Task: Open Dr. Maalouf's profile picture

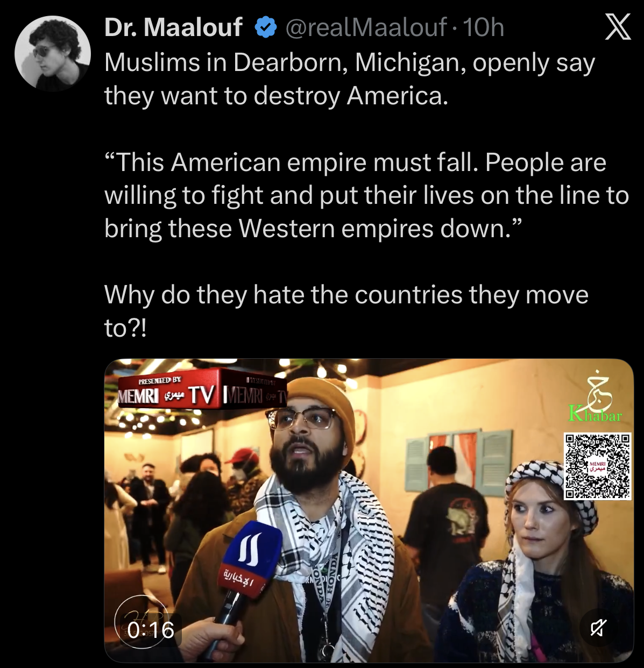Action: pyautogui.click(x=53, y=53)
